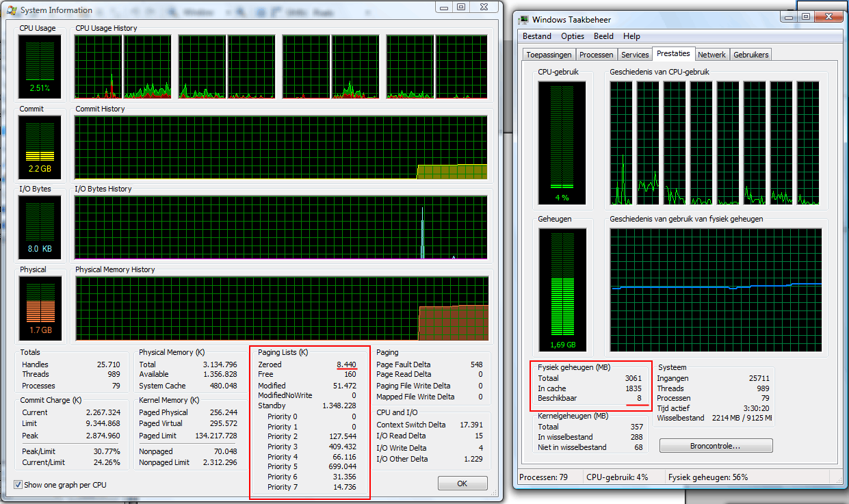Screen dimensions: 849x504
Task: Click the System Information title bar icon
Action: pos(12,10)
